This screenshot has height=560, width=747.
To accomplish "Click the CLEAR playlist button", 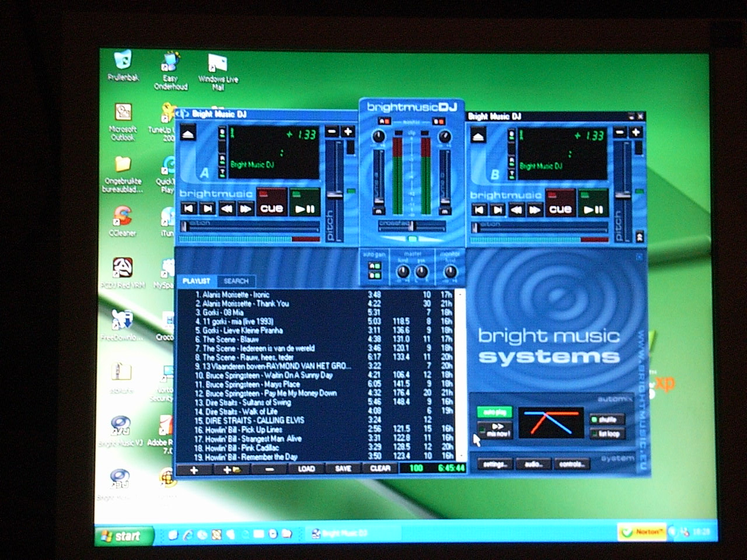I will (x=380, y=468).
